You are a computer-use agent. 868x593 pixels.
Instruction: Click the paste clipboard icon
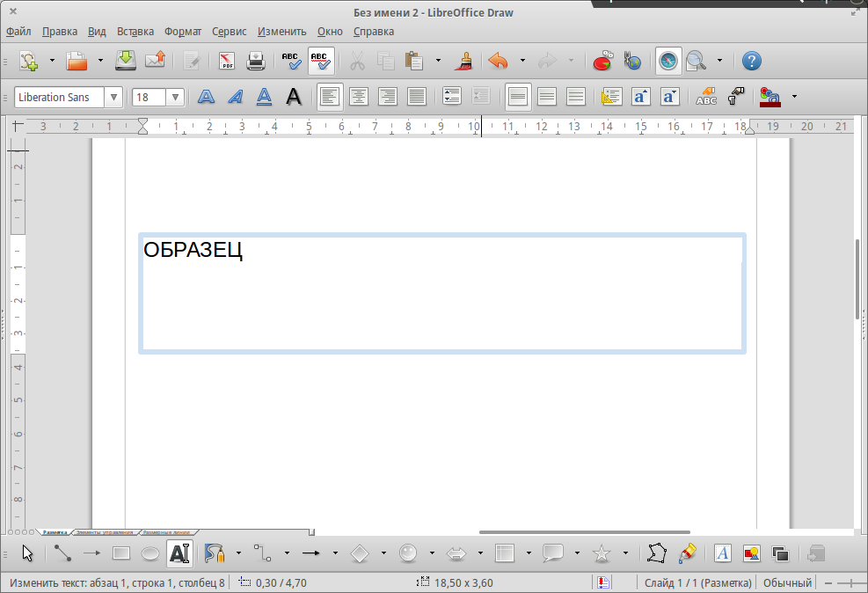click(x=414, y=61)
